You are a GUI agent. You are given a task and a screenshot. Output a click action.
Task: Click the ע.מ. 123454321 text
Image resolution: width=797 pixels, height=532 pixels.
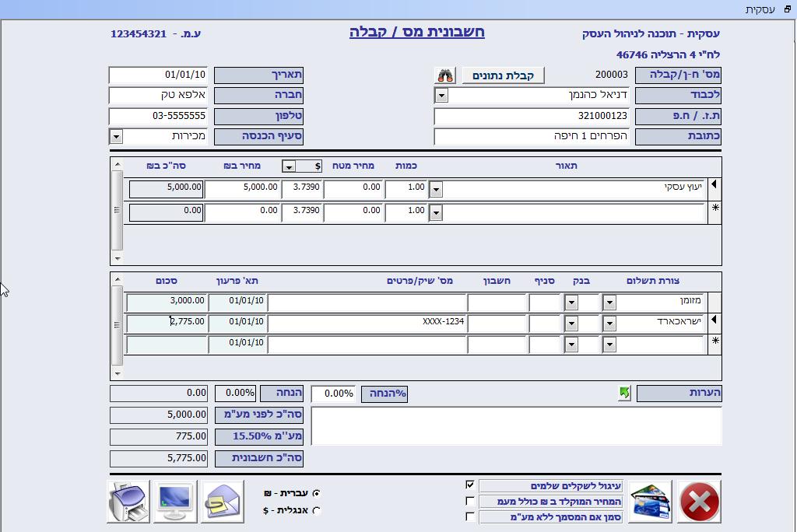point(156,34)
